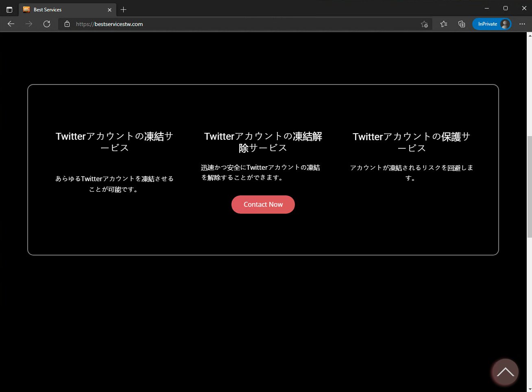Maximize the browser window

(x=506, y=8)
